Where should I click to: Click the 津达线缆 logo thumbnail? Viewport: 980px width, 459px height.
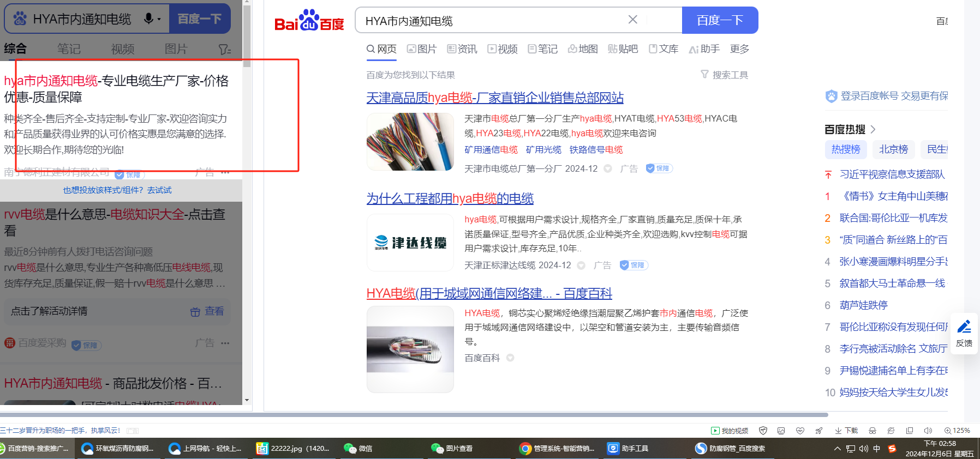point(410,243)
